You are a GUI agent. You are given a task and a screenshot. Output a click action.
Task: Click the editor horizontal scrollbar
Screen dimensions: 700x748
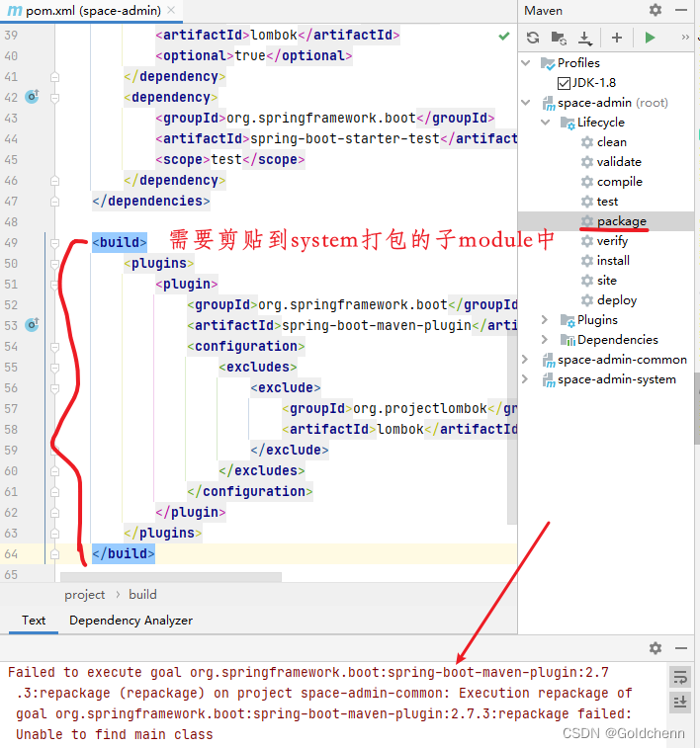pos(171,577)
